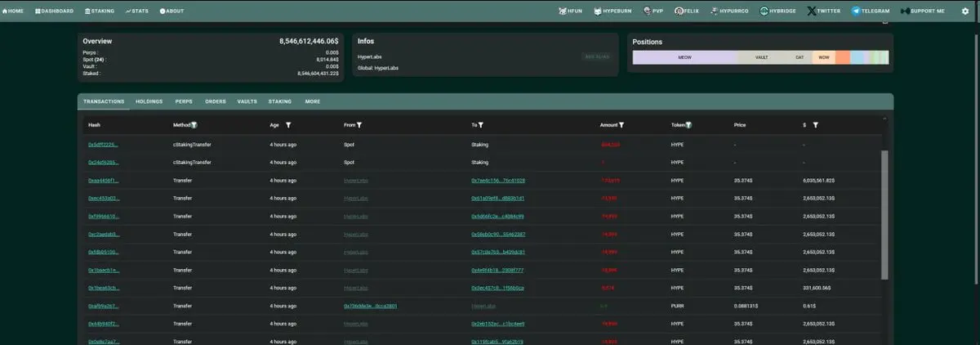Open transaction hash 0xaa4456f1
980x345 pixels.
(x=104, y=181)
